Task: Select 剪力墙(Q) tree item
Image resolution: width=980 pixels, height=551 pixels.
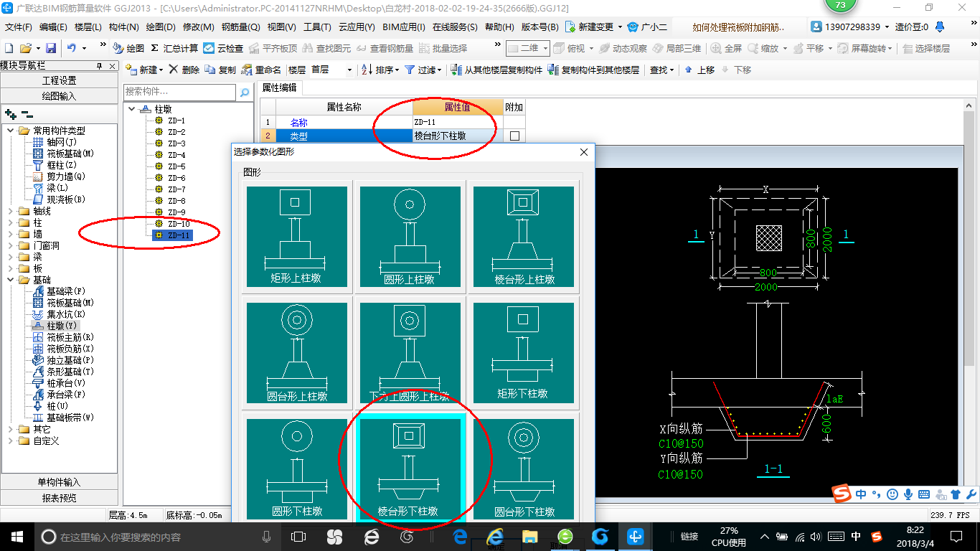Action: [60, 176]
